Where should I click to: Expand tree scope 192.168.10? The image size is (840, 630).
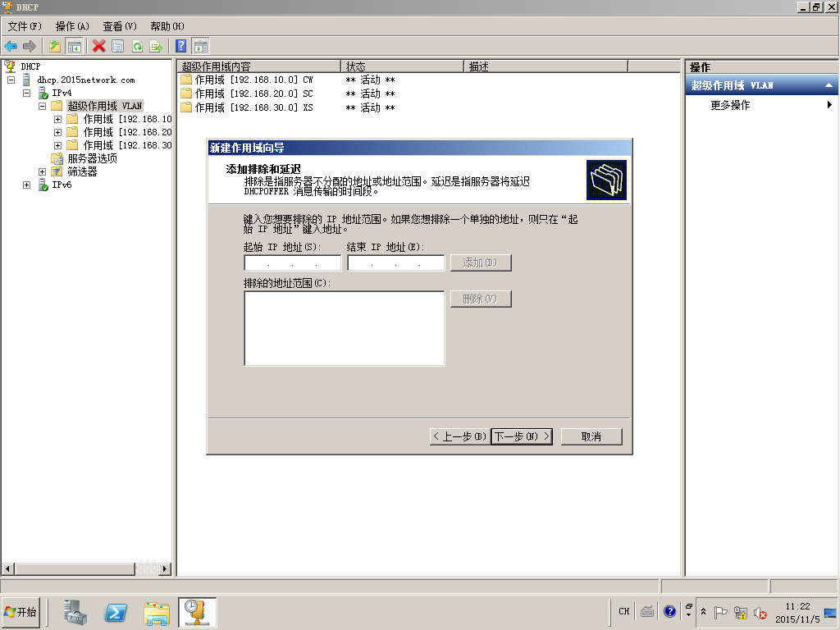point(58,120)
